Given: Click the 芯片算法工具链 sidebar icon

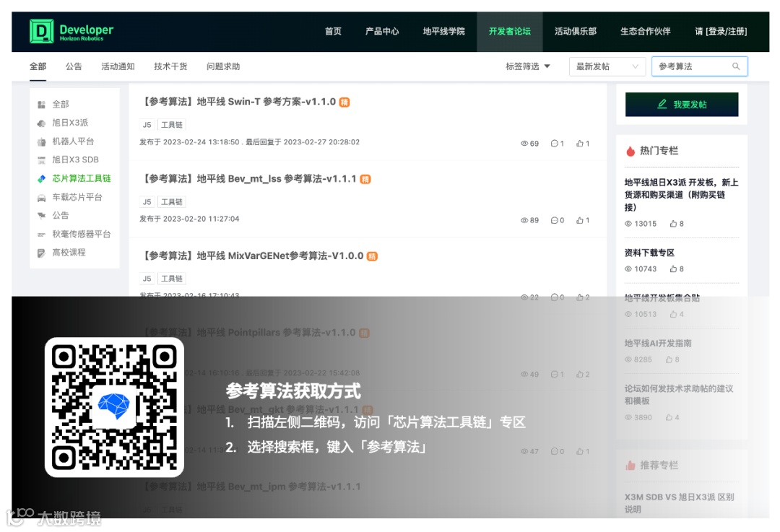Looking at the screenshot, I should [41, 178].
